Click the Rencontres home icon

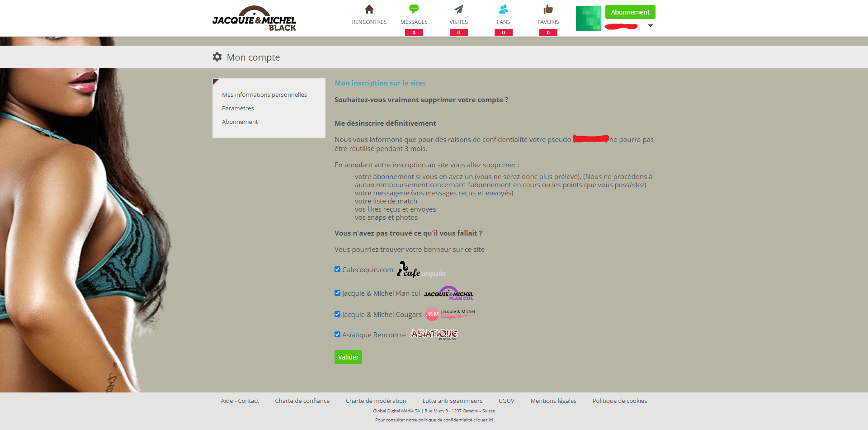369,9
